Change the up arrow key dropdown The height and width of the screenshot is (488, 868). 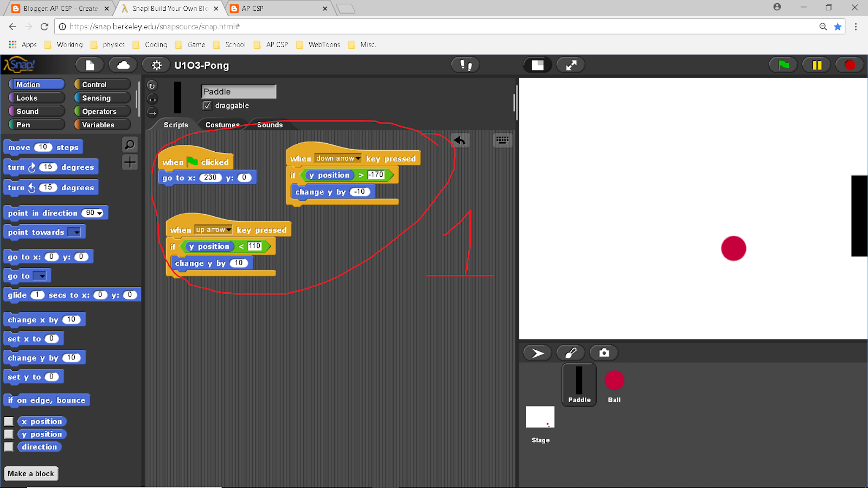[x=213, y=230]
